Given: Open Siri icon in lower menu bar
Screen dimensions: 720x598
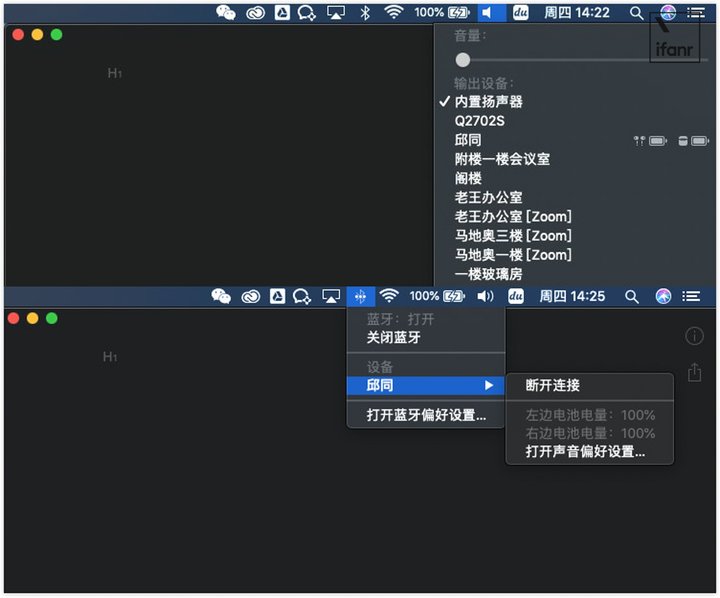Looking at the screenshot, I should (663, 296).
